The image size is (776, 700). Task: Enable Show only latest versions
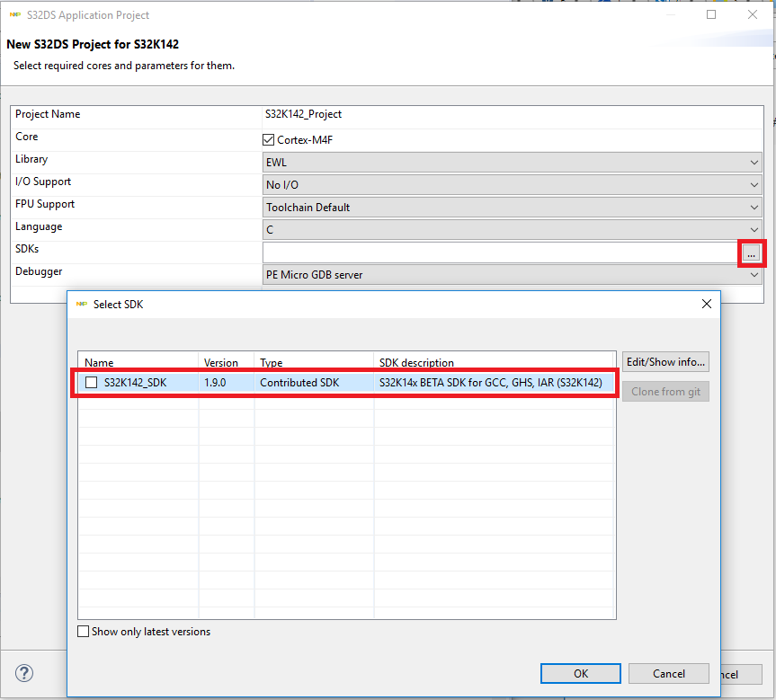83,632
